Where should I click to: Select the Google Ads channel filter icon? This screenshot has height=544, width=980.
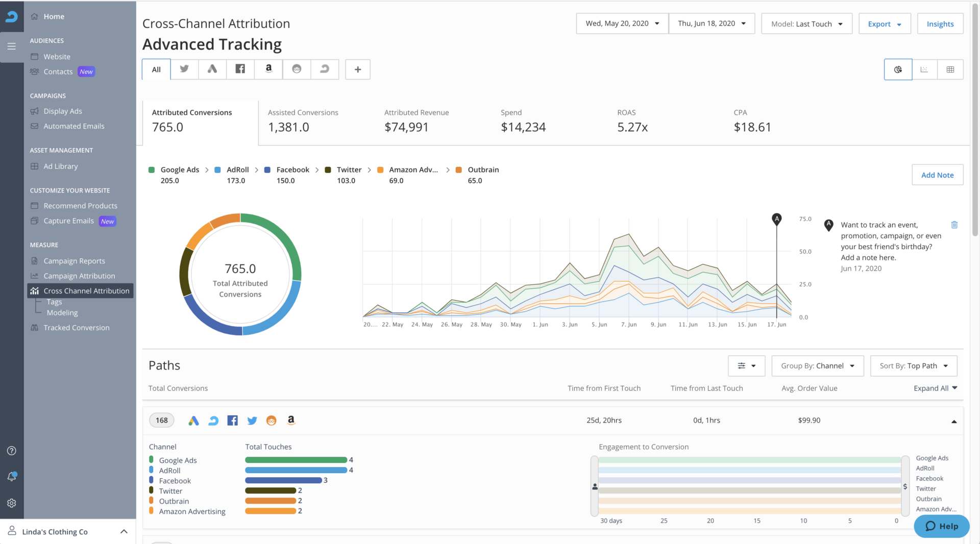click(212, 69)
